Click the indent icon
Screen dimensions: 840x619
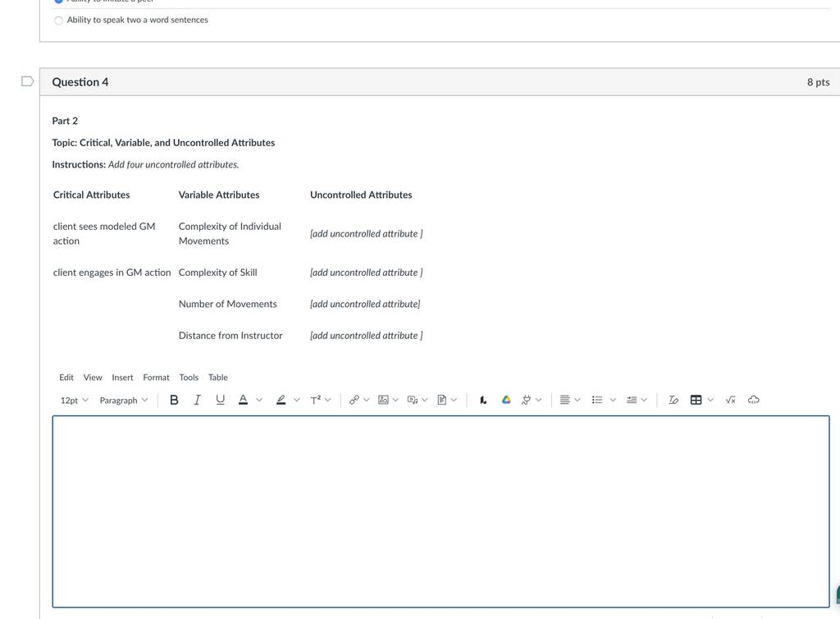[x=632, y=400]
